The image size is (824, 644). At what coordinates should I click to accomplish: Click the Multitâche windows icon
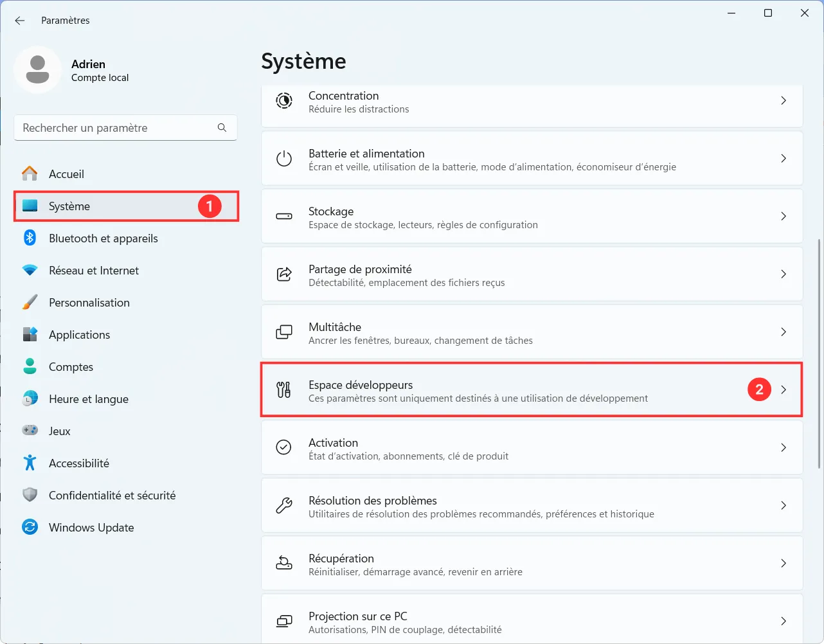click(284, 332)
